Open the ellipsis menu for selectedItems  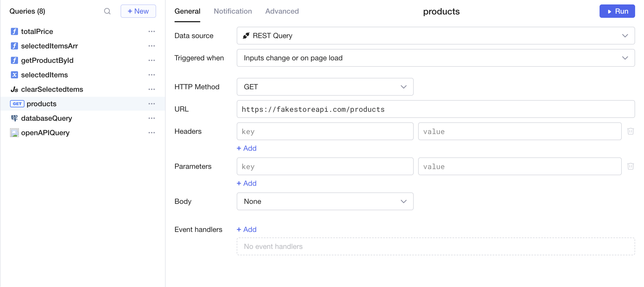[x=152, y=75]
